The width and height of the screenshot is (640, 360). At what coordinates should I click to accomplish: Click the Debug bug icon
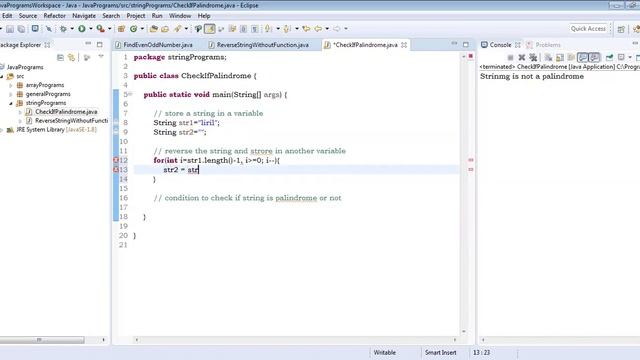[63, 29]
